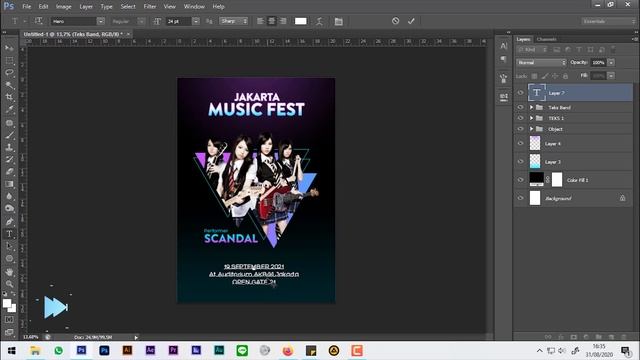Select the Pen tool
This screenshot has height=360, width=640.
pos(9,222)
